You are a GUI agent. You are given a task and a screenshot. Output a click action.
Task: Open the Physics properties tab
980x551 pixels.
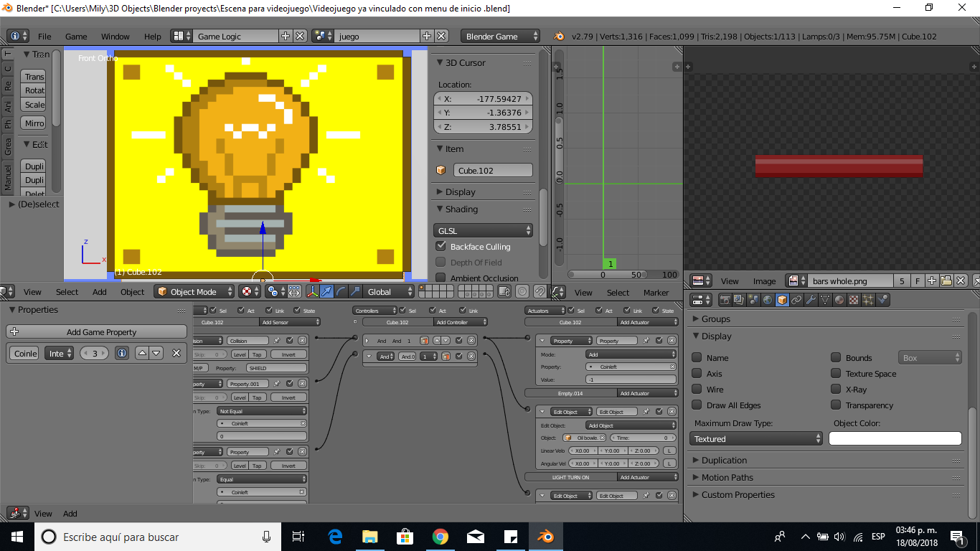coord(882,300)
